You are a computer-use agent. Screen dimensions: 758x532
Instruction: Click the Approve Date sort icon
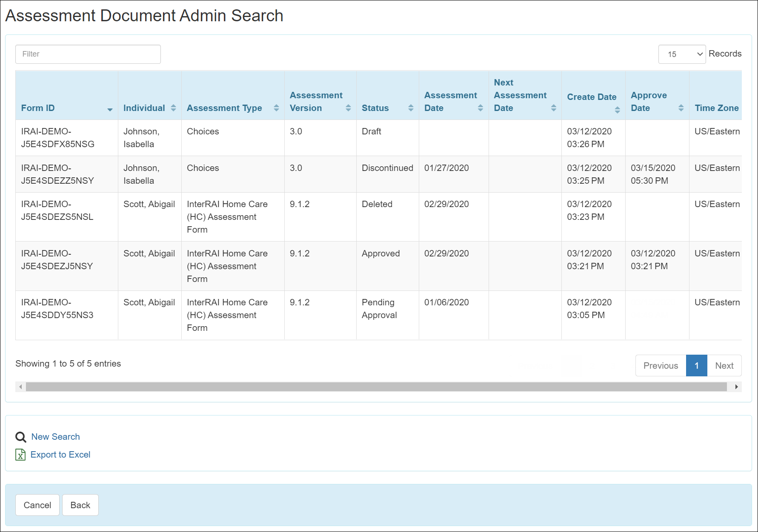tap(681, 108)
